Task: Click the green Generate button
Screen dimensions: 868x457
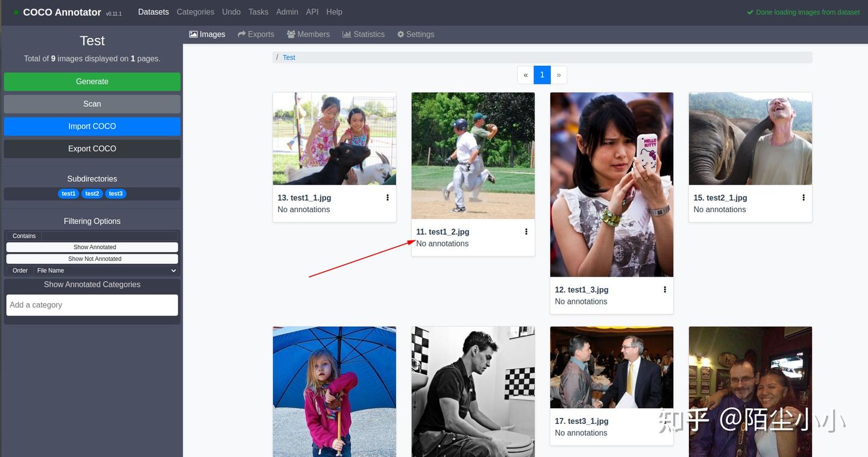Action: 92,81
